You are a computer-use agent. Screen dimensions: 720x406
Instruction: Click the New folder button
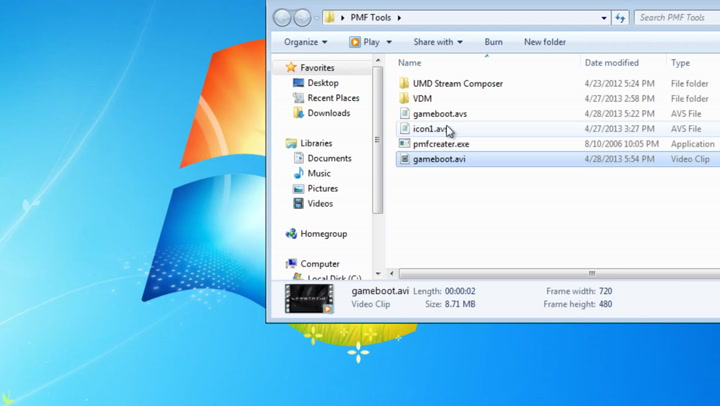point(545,42)
